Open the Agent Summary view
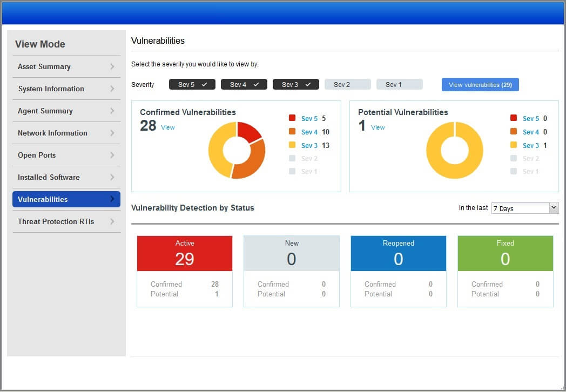Viewport: 566px width, 392px height. click(x=66, y=111)
